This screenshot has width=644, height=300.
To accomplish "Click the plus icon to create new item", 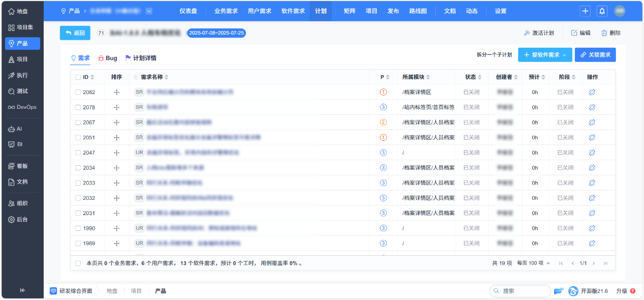I will [585, 11].
